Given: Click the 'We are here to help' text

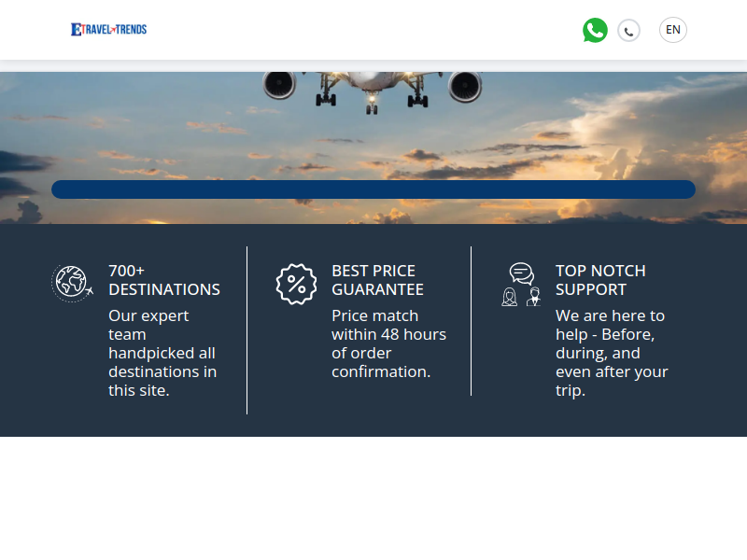Looking at the screenshot, I should tap(612, 353).
